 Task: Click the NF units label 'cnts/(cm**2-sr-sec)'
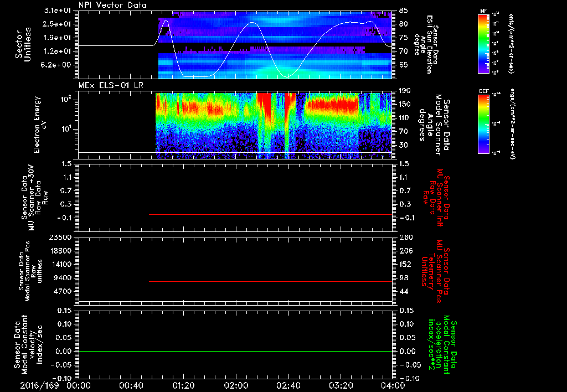tap(511, 44)
